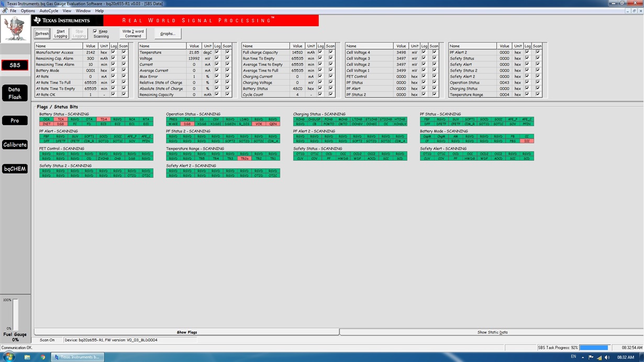
Task: Click the Fuel Gauge level bar
Action: pos(15,314)
